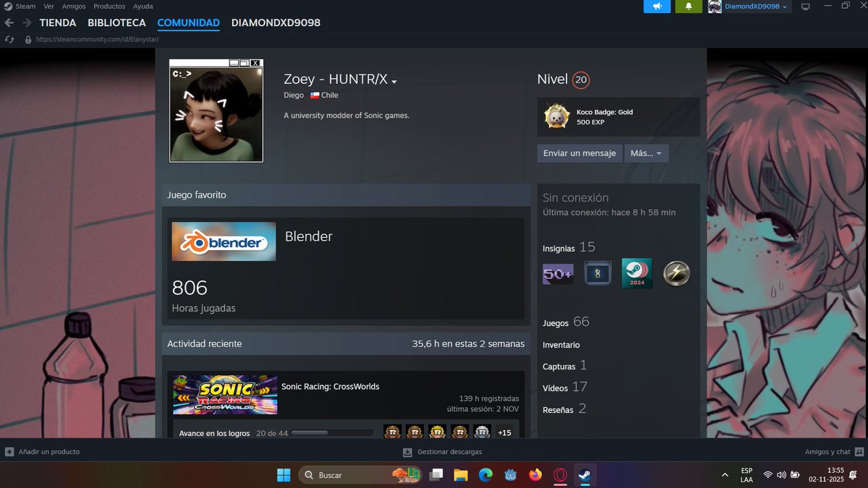Click the padlock icon beside the URL
Image resolution: width=868 pixels, height=488 pixels.
[27, 40]
